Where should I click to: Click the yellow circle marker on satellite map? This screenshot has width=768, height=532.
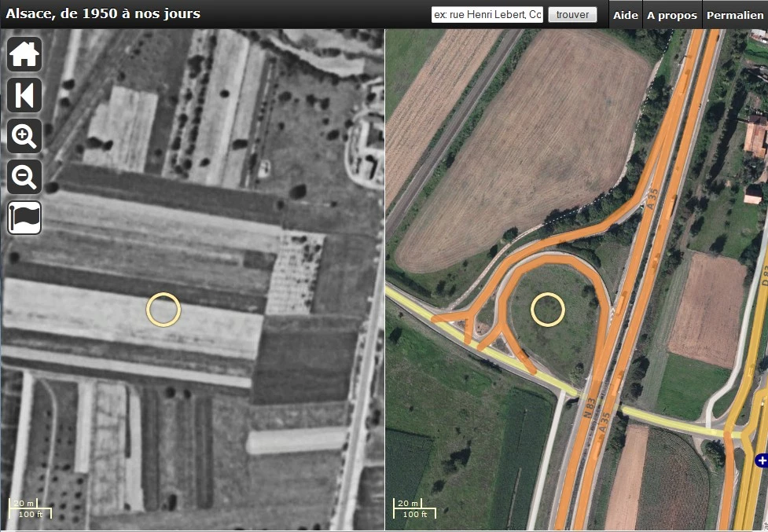(x=548, y=310)
